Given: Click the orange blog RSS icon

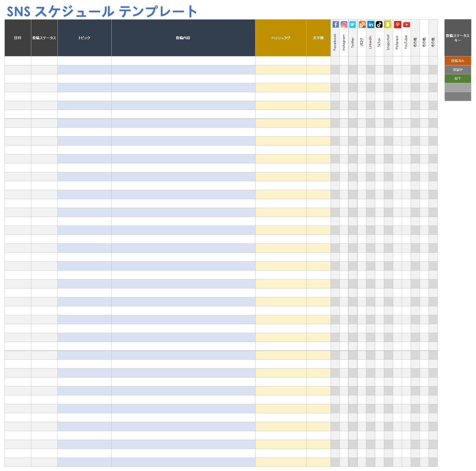Looking at the screenshot, I should click(x=362, y=25).
